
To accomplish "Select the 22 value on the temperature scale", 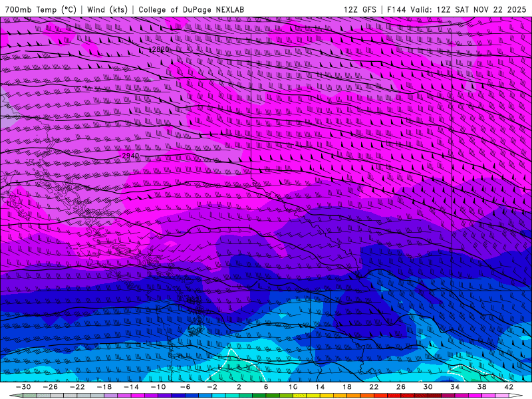I will [374, 387].
